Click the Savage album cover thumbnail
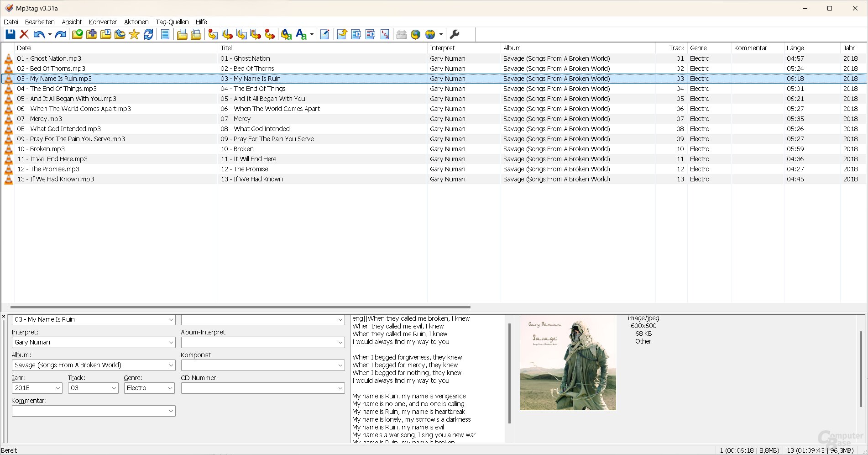Screen dimensions: 868x455 click(568, 362)
